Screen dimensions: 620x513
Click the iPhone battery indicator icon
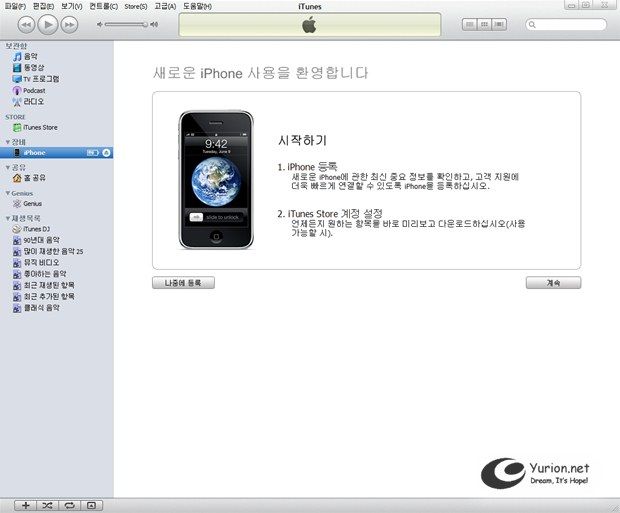[93, 153]
